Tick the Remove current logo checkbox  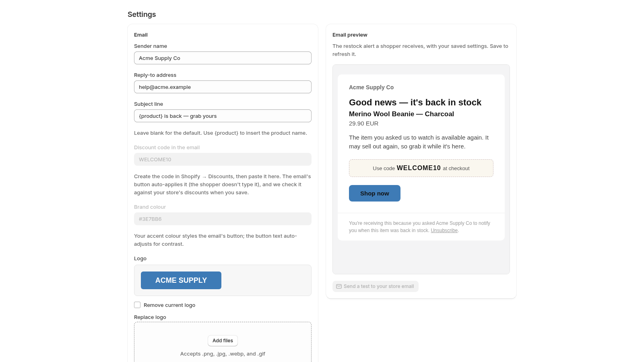[x=137, y=305]
